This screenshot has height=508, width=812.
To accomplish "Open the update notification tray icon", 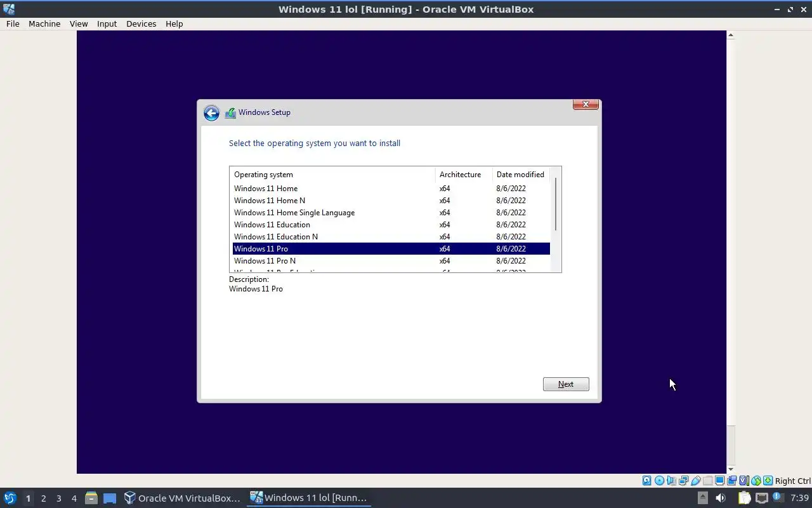I will (x=778, y=497).
